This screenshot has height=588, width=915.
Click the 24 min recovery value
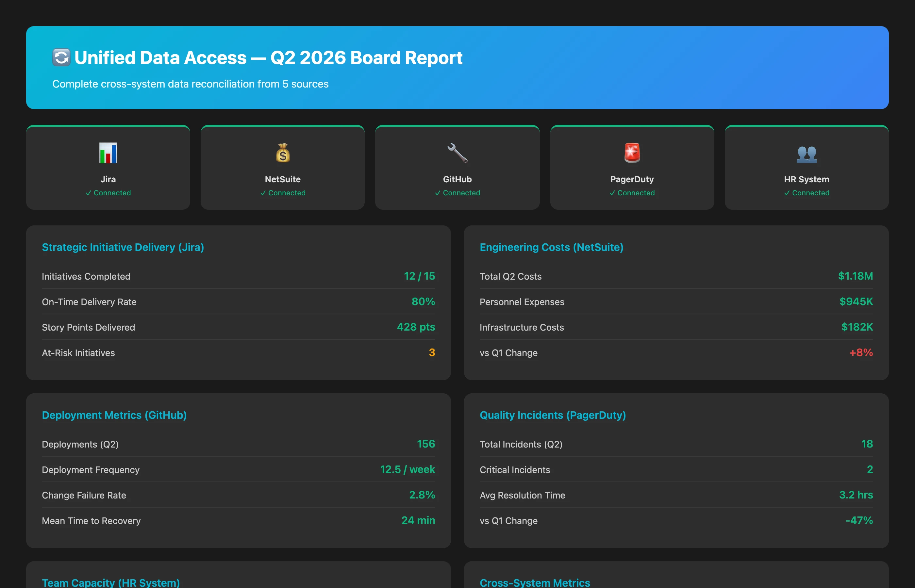point(418,521)
